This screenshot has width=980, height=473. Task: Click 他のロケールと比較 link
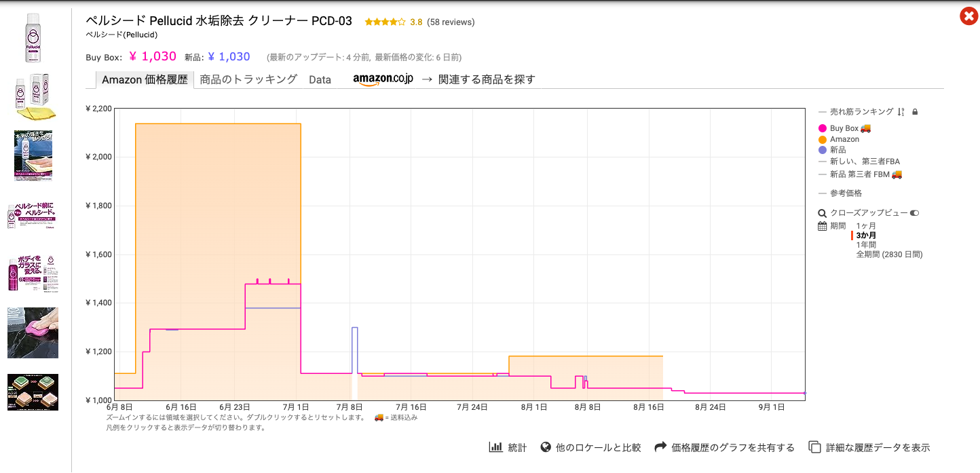[x=598, y=447]
